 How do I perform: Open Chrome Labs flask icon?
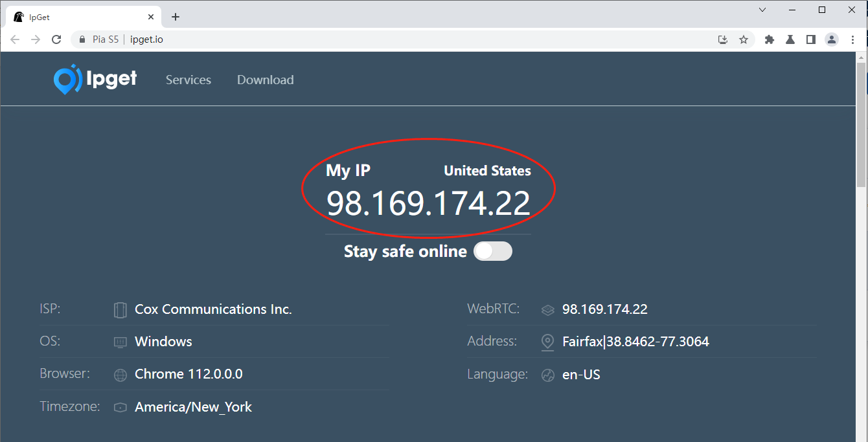pyautogui.click(x=790, y=39)
